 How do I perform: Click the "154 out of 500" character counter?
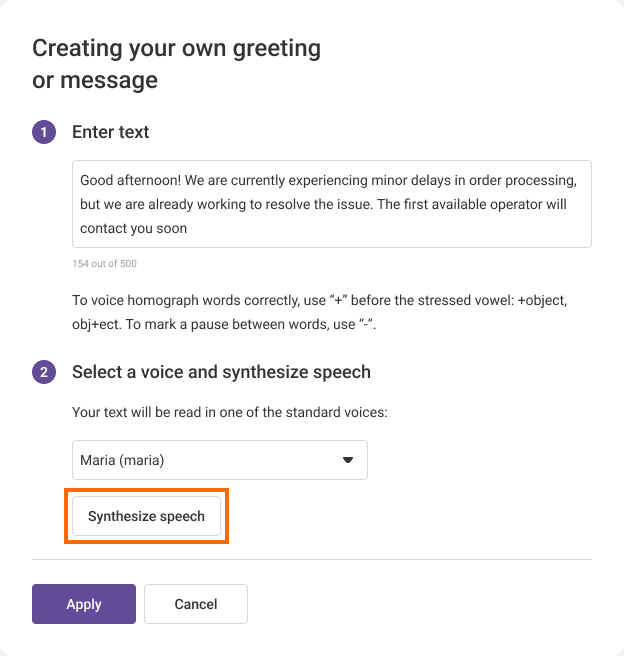[x=104, y=264]
